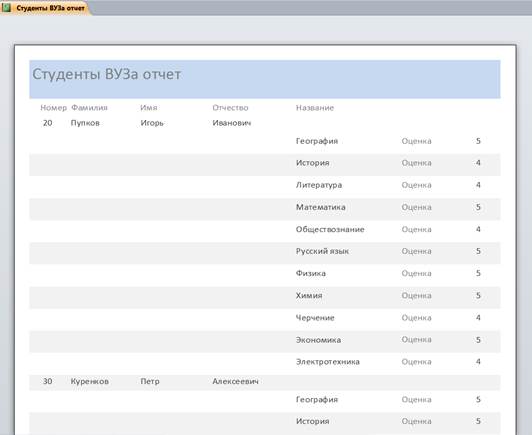Click 'Физика' subject name
The image size is (532, 435).
[311, 273]
